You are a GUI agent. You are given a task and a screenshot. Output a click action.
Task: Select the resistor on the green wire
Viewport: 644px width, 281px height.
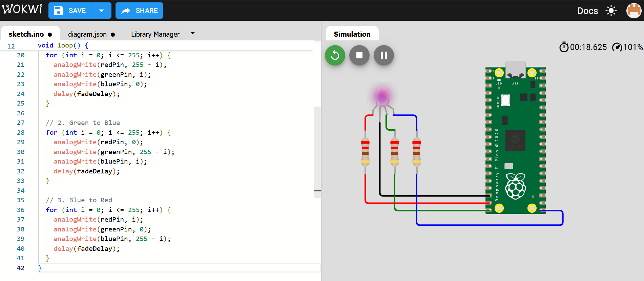(x=395, y=152)
